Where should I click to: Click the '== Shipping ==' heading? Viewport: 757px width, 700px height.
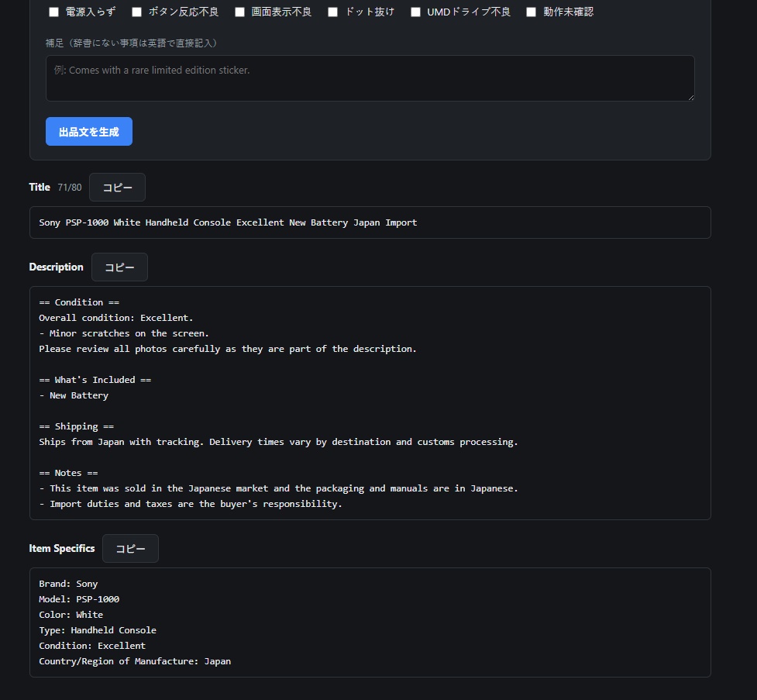[x=76, y=426]
